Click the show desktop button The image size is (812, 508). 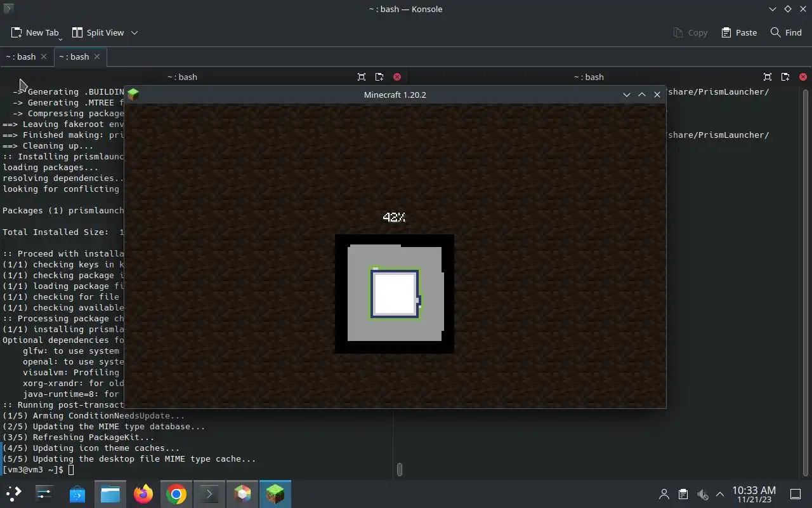click(796, 494)
